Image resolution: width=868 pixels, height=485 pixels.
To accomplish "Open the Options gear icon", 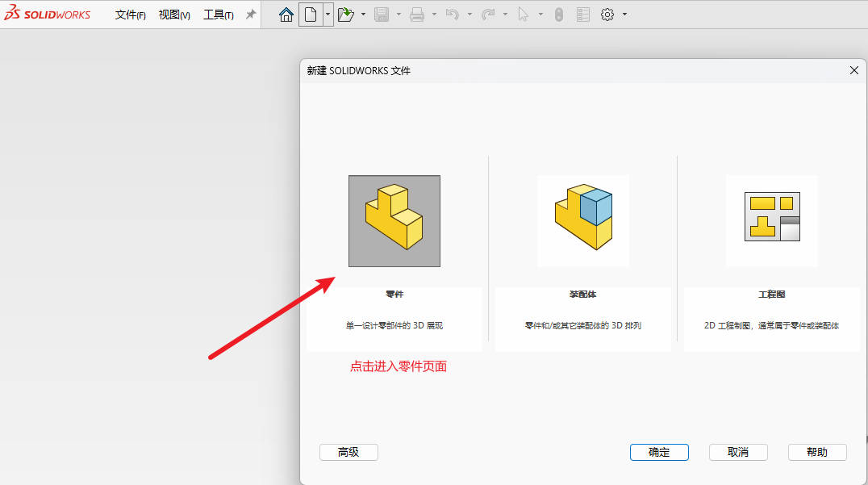I will click(607, 15).
